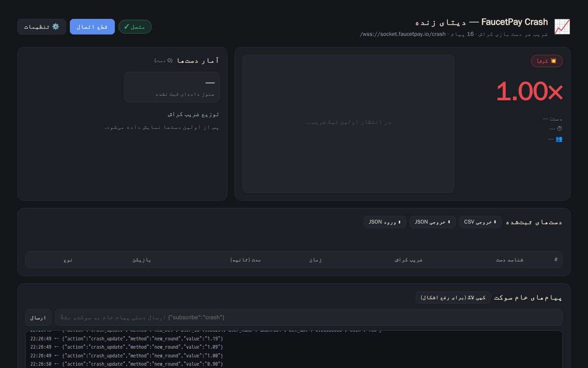
Task: Click the نوع column header
Action: pos(68,260)
